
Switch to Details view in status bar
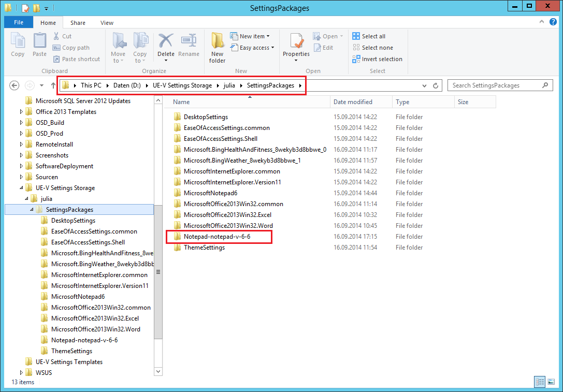coord(540,382)
